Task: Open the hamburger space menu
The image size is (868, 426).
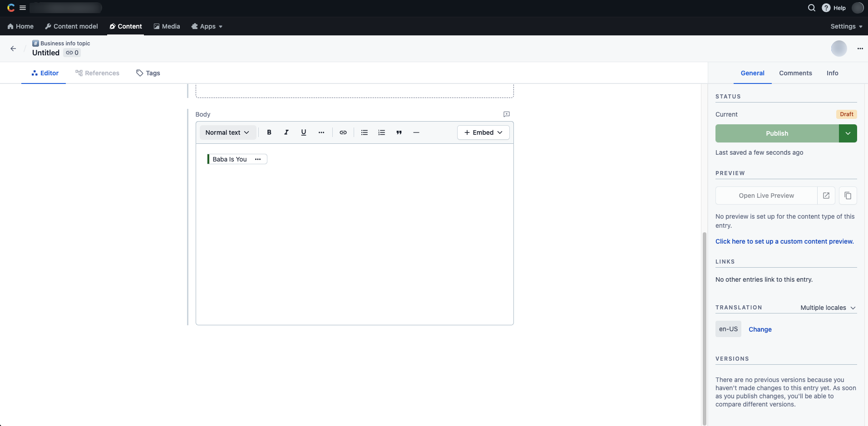Action: click(x=23, y=8)
